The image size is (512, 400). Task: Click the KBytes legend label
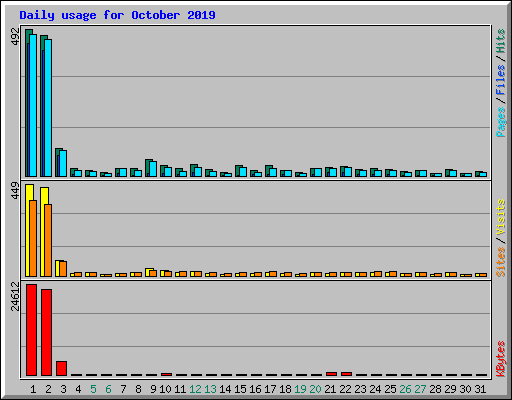tap(500, 359)
